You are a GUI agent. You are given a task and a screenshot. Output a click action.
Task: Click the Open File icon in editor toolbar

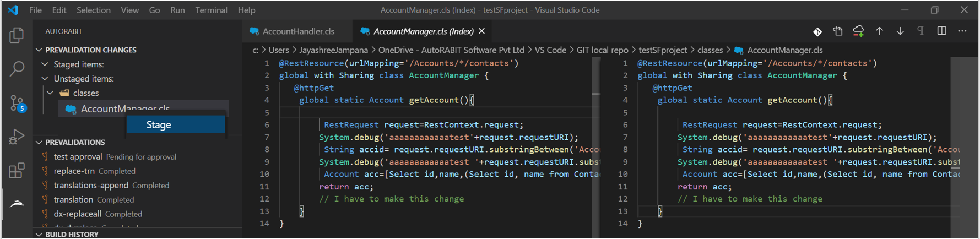tap(837, 31)
